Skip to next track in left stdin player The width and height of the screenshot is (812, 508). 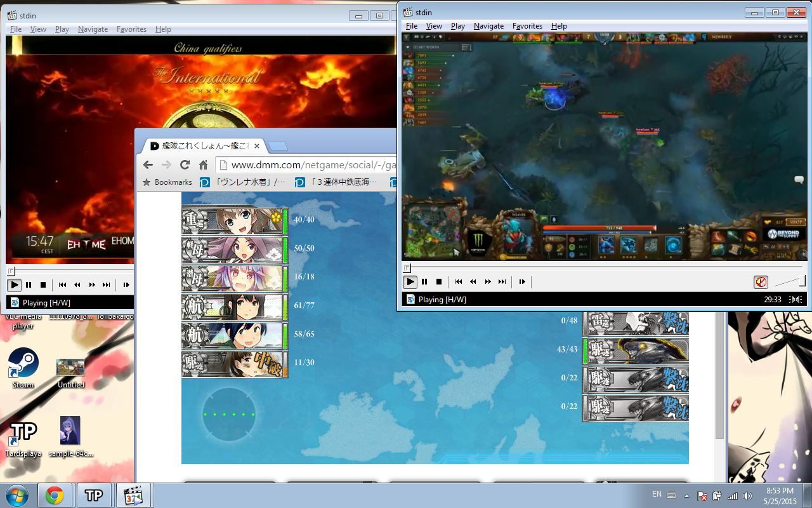(x=106, y=285)
